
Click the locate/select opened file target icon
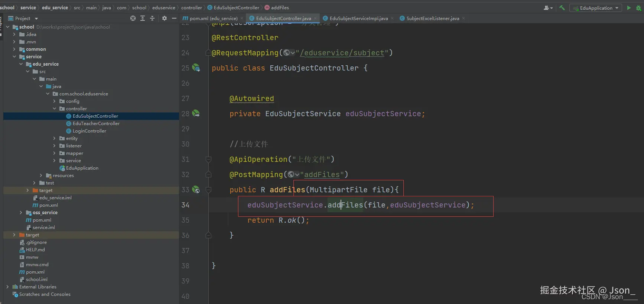[x=133, y=18]
